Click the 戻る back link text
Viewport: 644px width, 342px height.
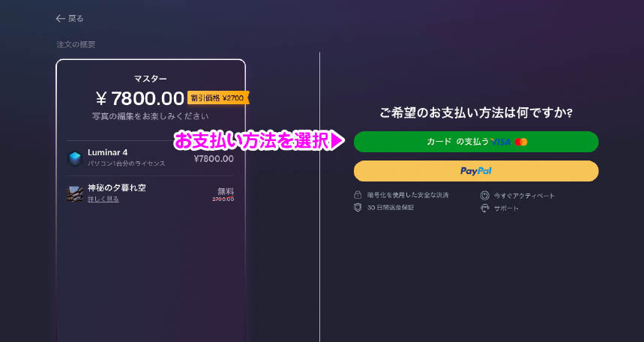click(x=76, y=19)
